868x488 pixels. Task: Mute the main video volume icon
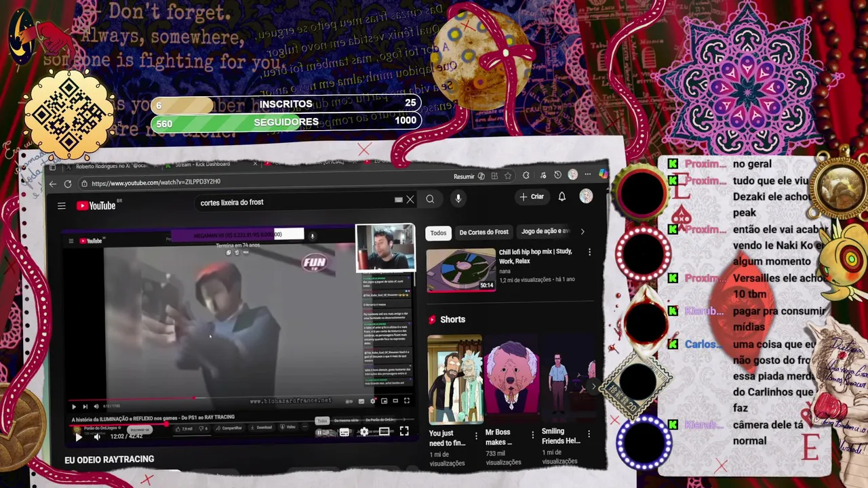coord(97,437)
